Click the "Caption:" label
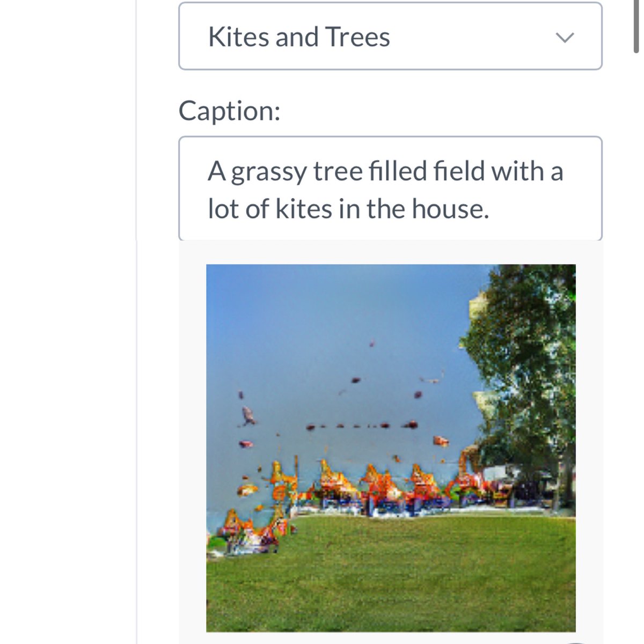The width and height of the screenshot is (644, 644). pos(229,111)
